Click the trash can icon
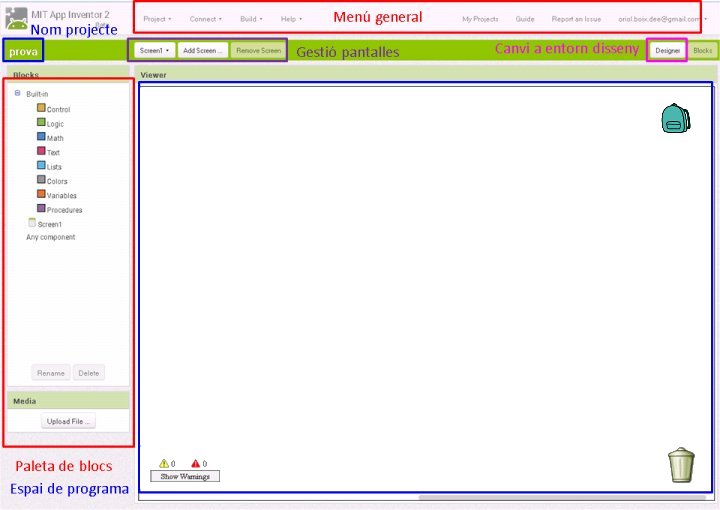720x510 pixels. point(681,465)
